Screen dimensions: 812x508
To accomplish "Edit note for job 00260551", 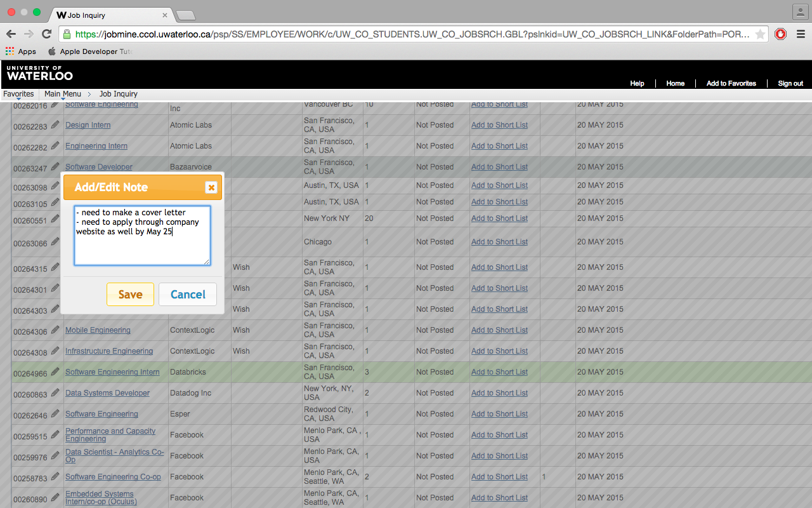I will pos(56,220).
